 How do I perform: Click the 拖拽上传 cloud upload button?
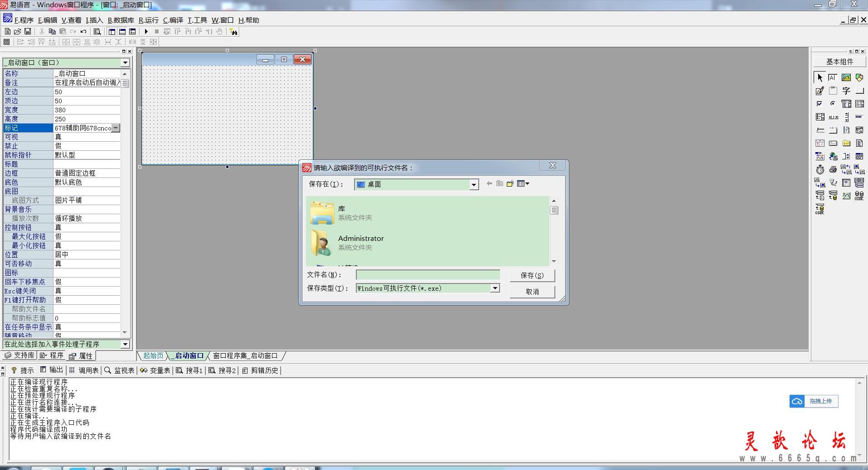point(814,401)
